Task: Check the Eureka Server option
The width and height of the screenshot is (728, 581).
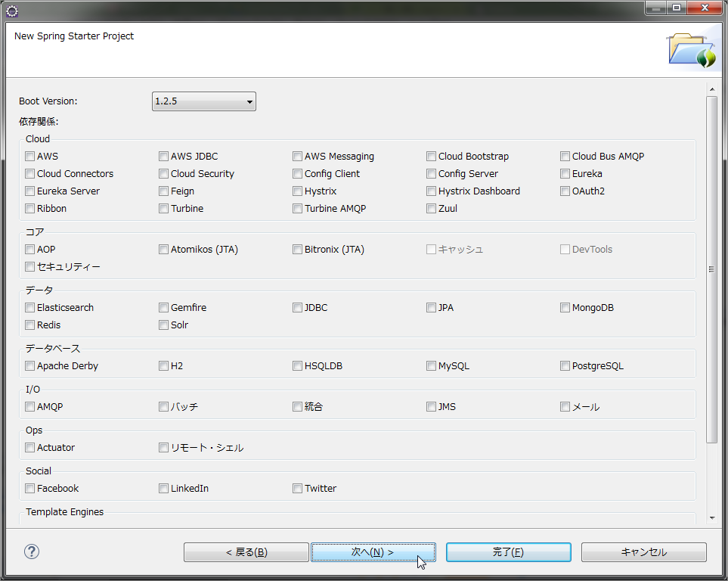Action: coord(29,191)
